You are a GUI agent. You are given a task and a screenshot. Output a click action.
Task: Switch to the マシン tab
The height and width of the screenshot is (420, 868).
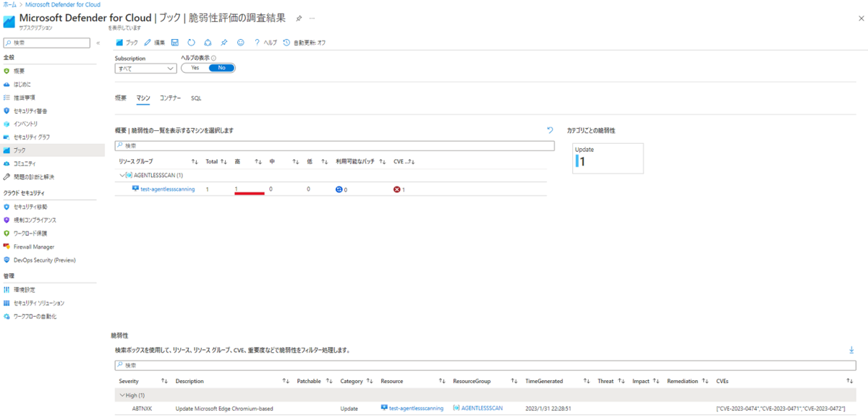point(143,98)
